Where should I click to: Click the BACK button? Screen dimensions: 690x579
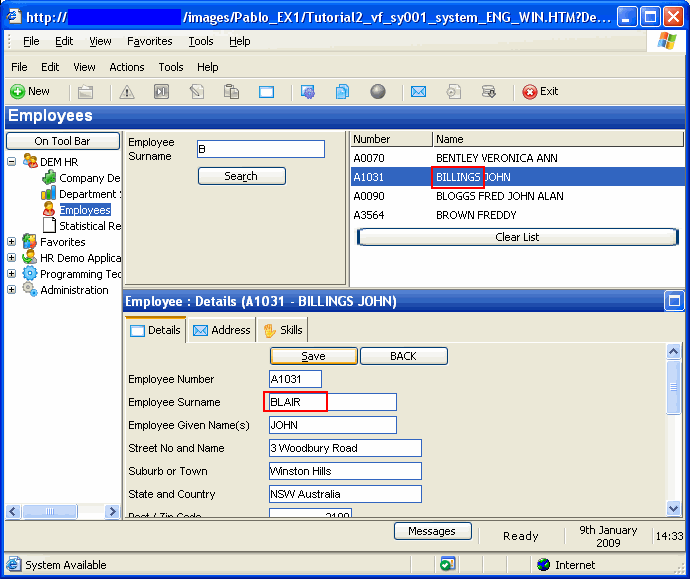(404, 356)
